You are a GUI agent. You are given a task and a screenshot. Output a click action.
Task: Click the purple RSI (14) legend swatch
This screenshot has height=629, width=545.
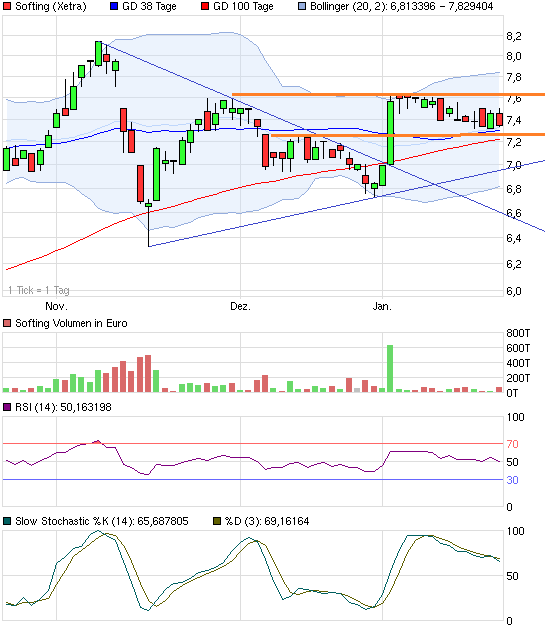pos(7,407)
